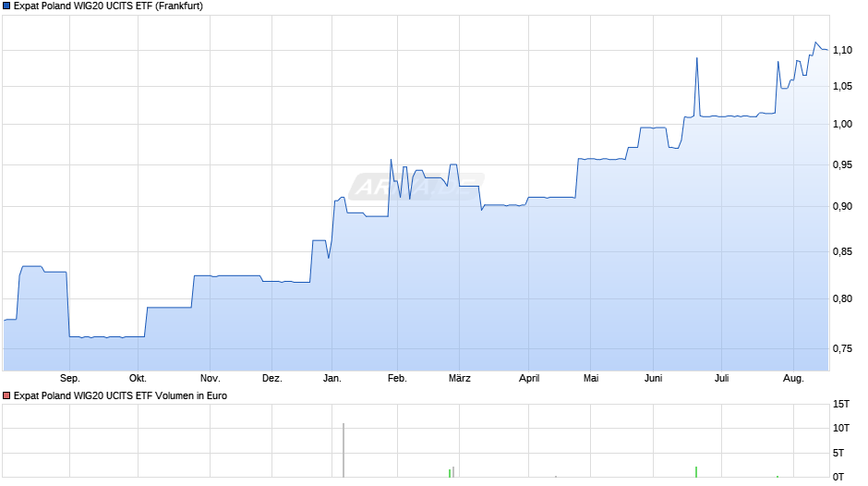The height and width of the screenshot is (486, 868).
Task: Click the 0,80 price axis value
Action: (x=842, y=298)
